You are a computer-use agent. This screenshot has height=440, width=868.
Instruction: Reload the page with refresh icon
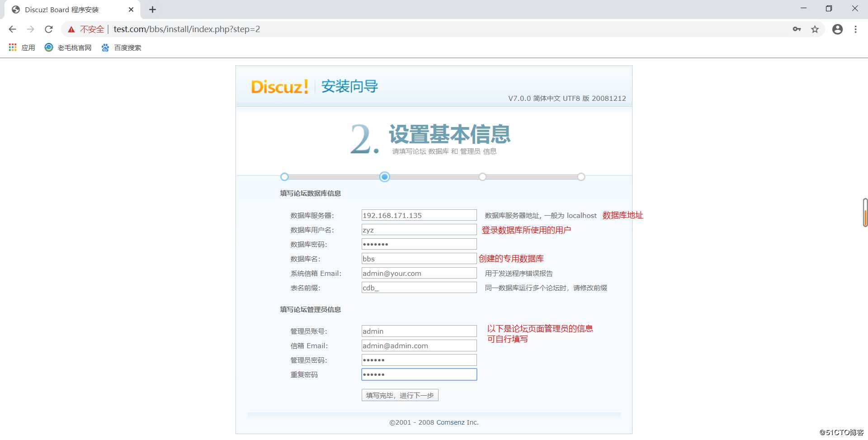coord(49,29)
